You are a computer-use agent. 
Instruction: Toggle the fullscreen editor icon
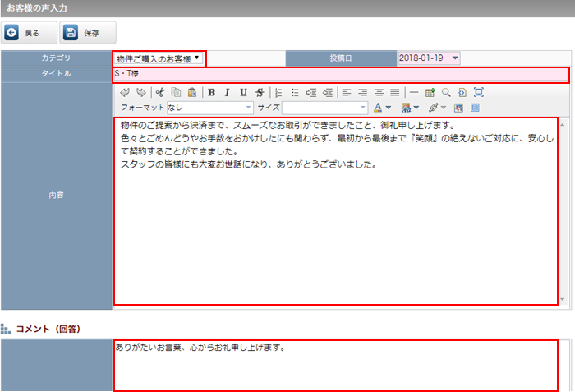coord(479,93)
